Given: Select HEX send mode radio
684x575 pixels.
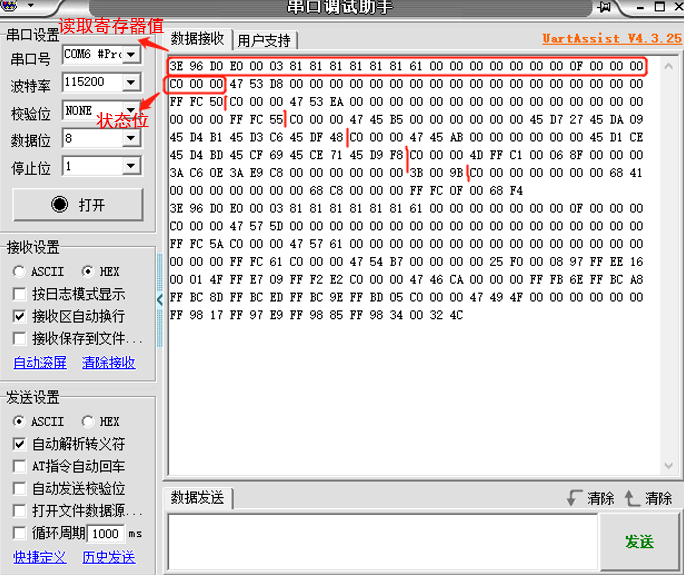Looking at the screenshot, I should tap(88, 421).
